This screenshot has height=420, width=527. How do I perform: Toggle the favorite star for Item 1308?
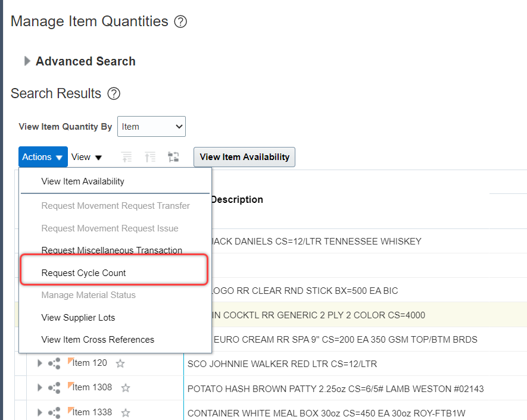(x=125, y=387)
